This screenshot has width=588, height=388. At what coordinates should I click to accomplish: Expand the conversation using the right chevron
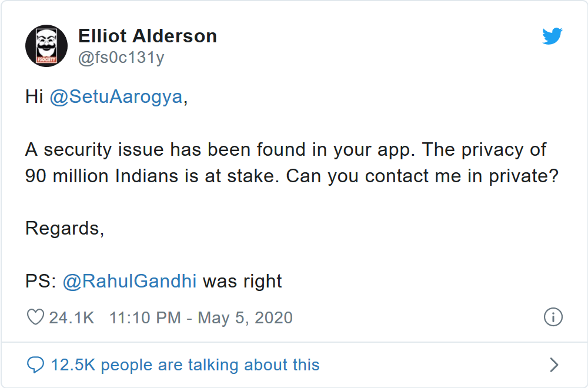(x=553, y=365)
